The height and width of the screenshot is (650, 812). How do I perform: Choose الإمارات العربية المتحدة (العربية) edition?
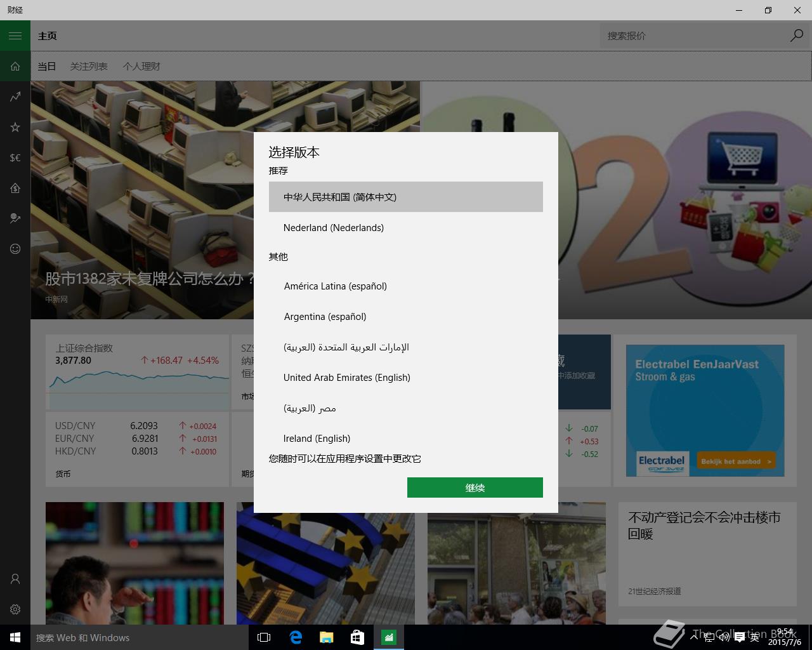click(x=406, y=347)
